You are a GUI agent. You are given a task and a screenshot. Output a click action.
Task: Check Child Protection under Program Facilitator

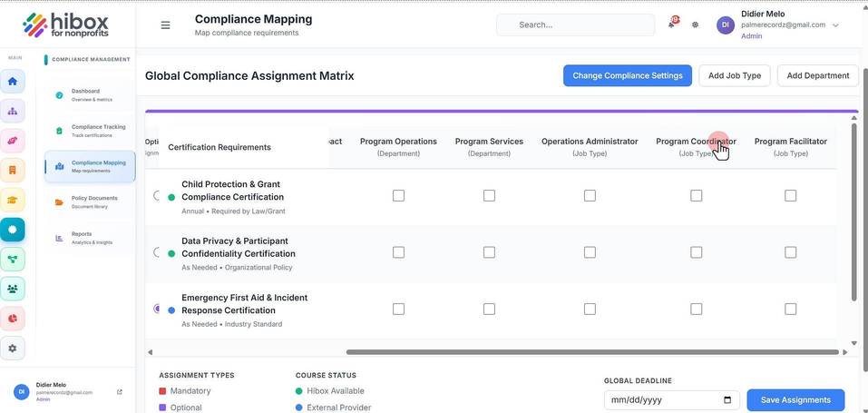point(791,195)
